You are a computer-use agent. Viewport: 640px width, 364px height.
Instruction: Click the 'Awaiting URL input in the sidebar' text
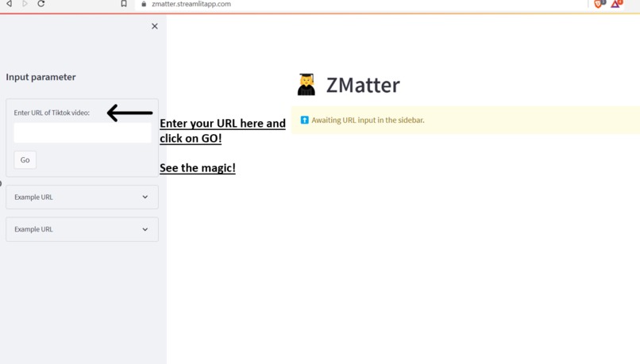[368, 121]
